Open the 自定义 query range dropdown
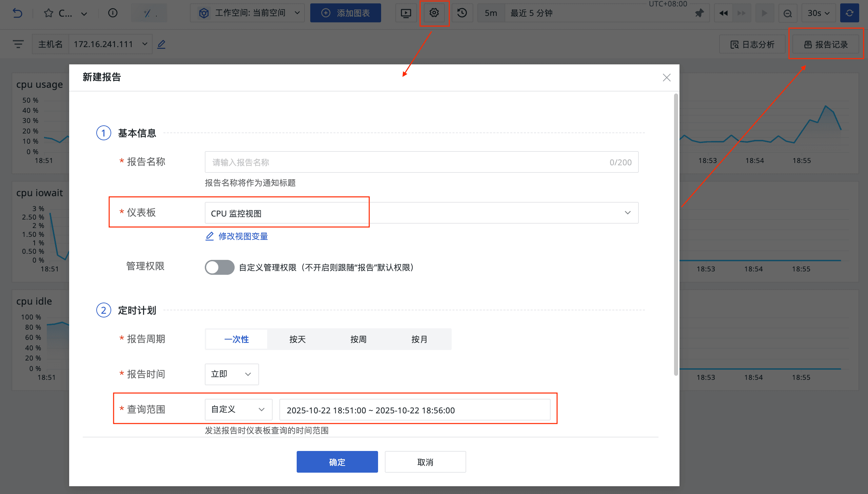Screen dimensions: 868x494 click(x=238, y=410)
